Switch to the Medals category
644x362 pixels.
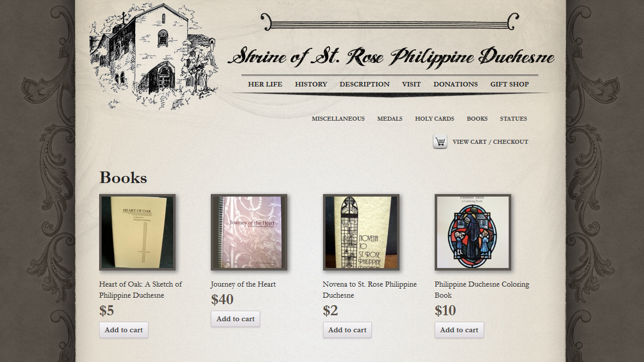pos(390,119)
